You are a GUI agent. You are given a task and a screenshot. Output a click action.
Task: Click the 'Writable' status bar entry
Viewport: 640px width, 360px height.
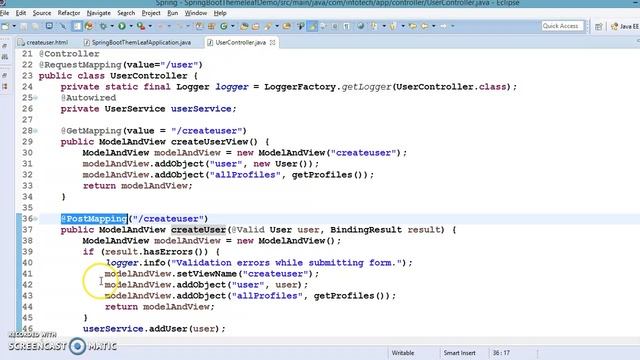(403, 353)
